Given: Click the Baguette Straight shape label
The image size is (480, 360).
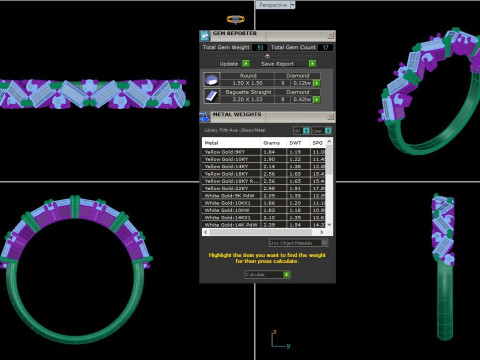Looking at the screenshot, I should [248, 92].
